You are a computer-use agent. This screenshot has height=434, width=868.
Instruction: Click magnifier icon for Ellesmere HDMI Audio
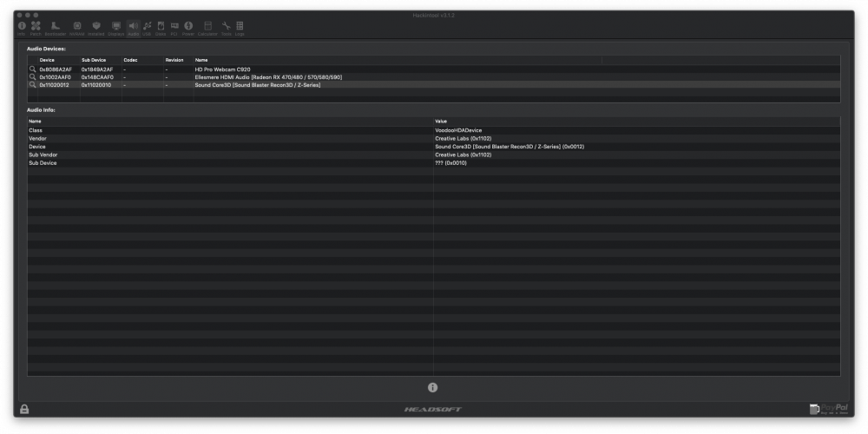[x=33, y=77]
